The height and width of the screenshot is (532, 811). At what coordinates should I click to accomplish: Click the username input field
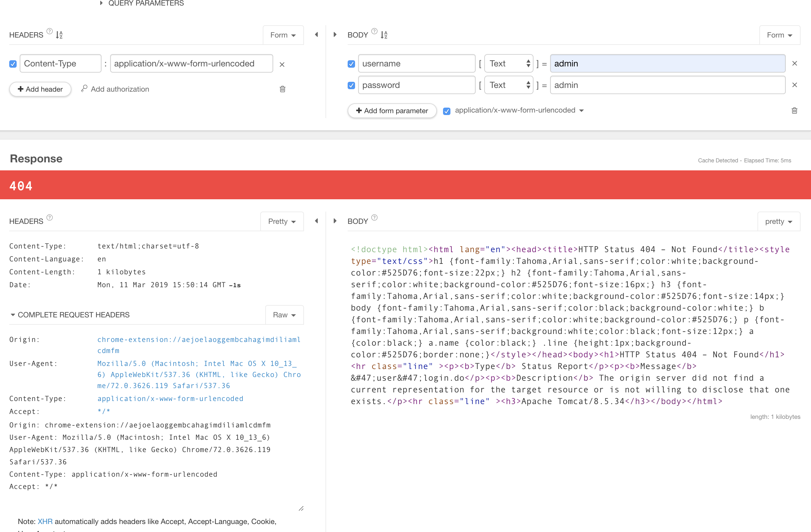click(x=416, y=64)
